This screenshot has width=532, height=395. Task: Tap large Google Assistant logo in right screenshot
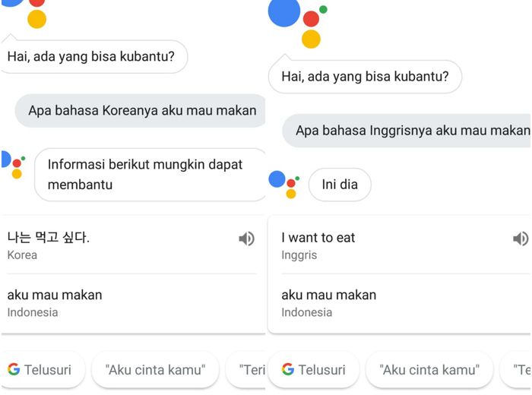(298, 24)
